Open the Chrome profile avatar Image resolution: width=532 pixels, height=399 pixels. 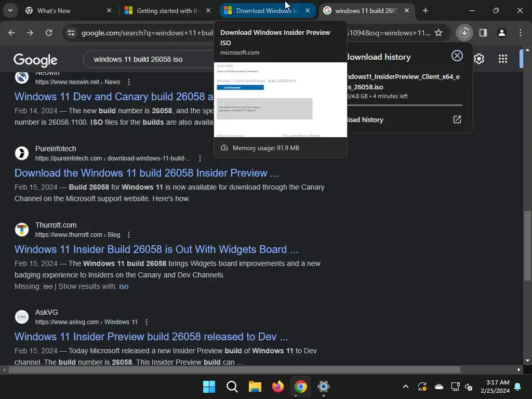[x=502, y=33]
